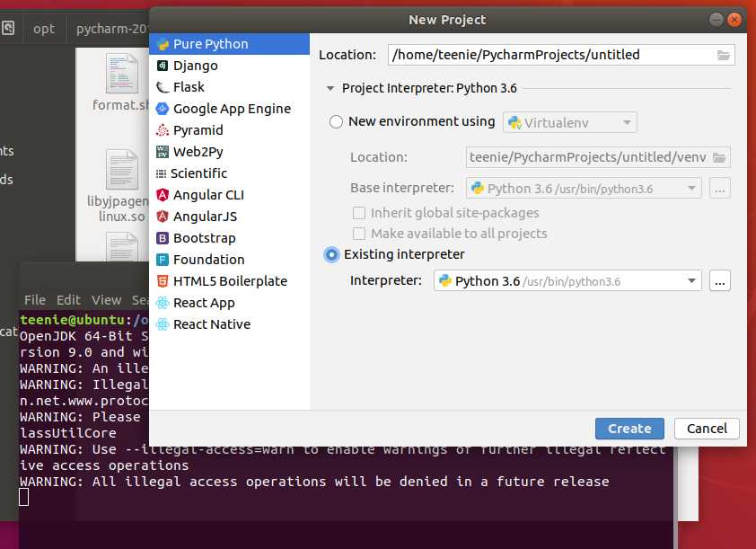Collapse Project Interpreter section
Viewport: 756px width, 549px height.
tap(330, 88)
